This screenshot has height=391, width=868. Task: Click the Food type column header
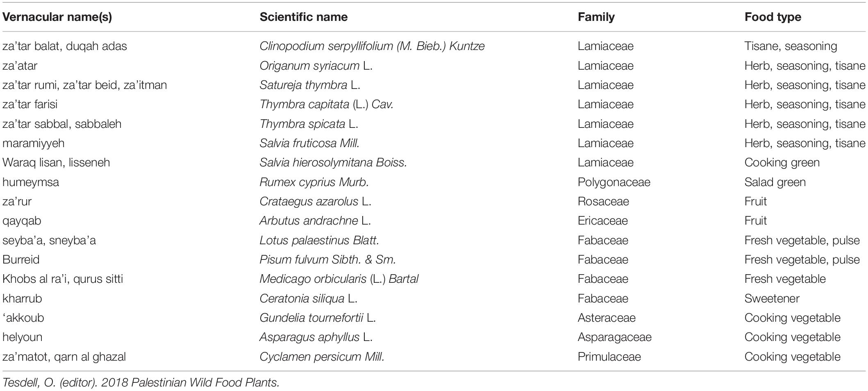(773, 17)
